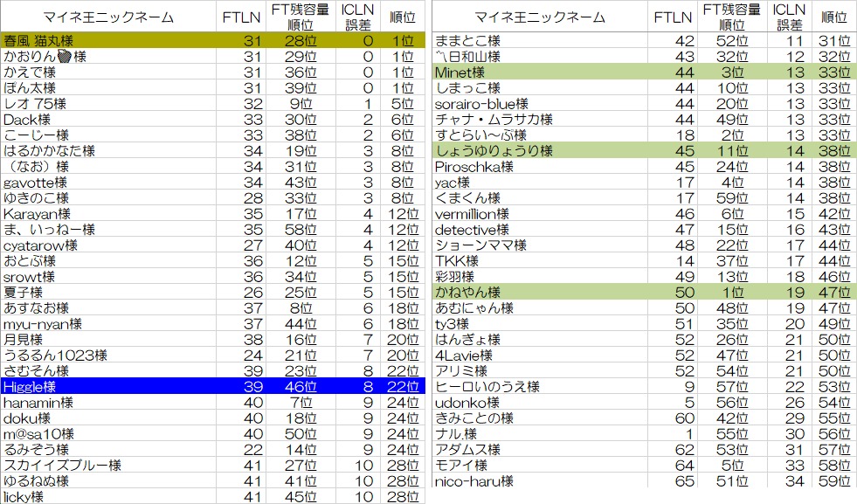Viewport: 857px width, 504px height.
Task: Select the ヒーローのうえ様 name cell
Action: click(487, 387)
